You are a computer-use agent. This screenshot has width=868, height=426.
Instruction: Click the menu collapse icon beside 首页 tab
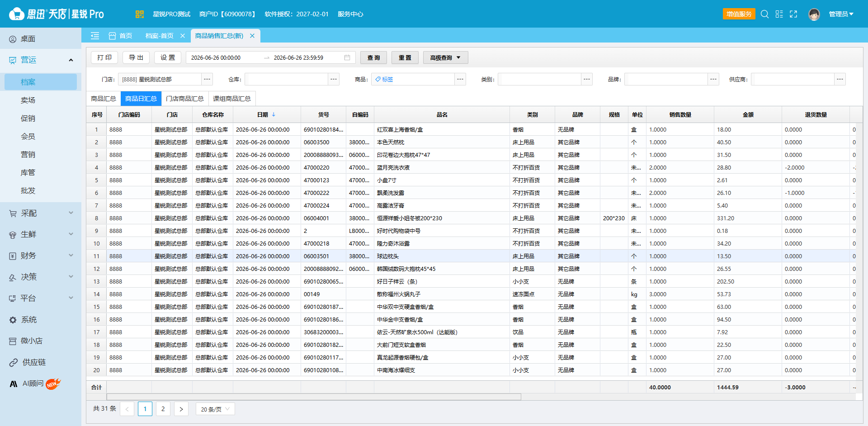click(95, 36)
